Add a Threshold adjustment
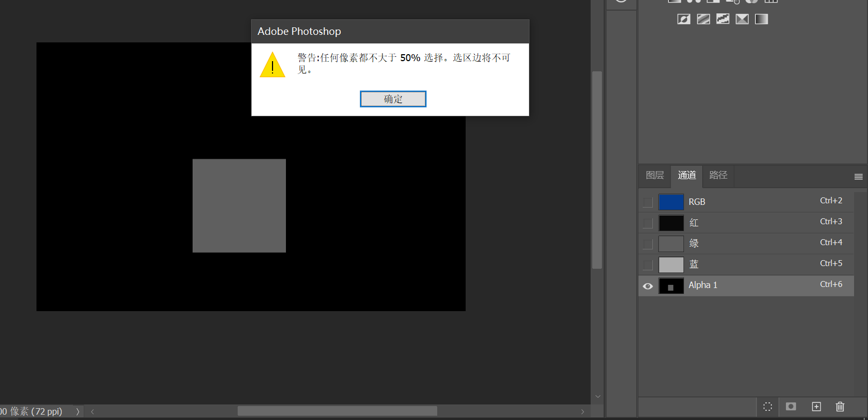Image resolution: width=868 pixels, height=420 pixels. point(723,19)
